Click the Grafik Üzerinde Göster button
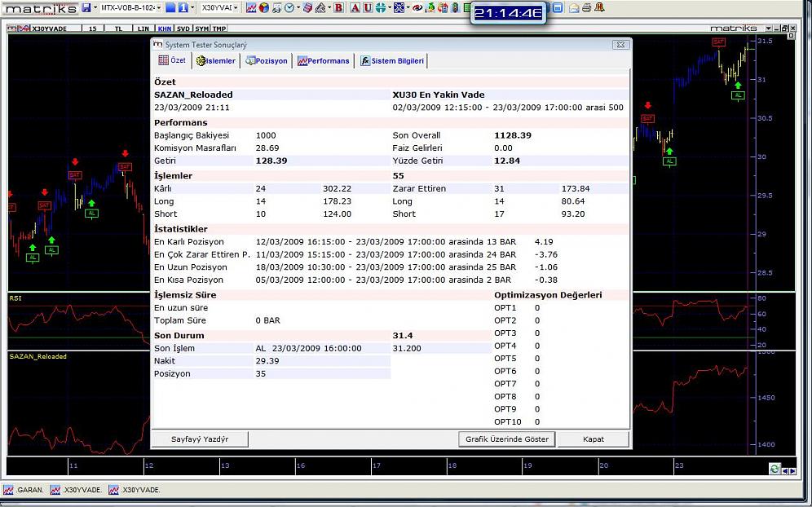Screen dimensions: 812x507 506,439
